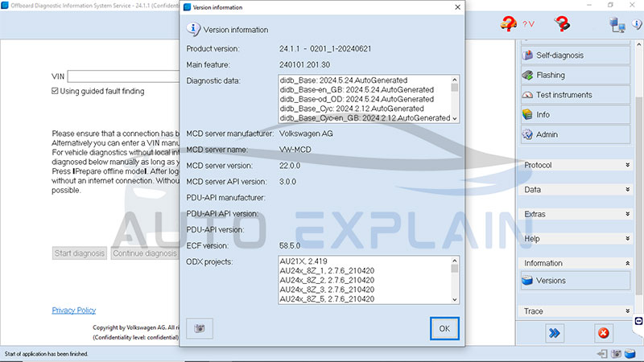Click up arrow of ODX projects scrollbar
Screen dimensions: 644x362
click(455, 261)
